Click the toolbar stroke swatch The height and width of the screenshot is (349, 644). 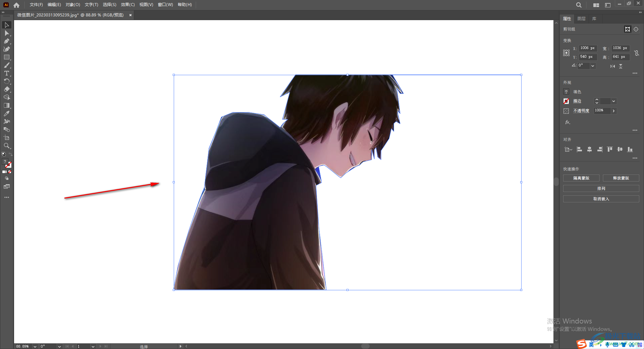click(x=8, y=165)
